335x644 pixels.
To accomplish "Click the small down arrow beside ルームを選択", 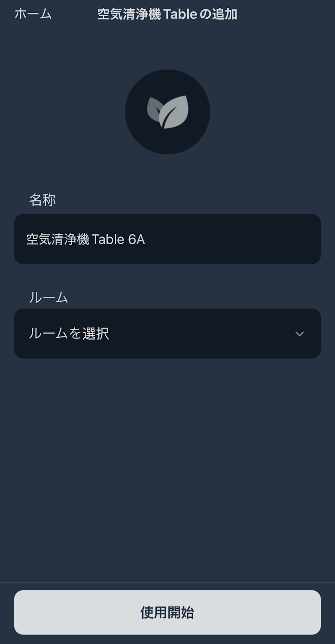I will click(x=299, y=334).
